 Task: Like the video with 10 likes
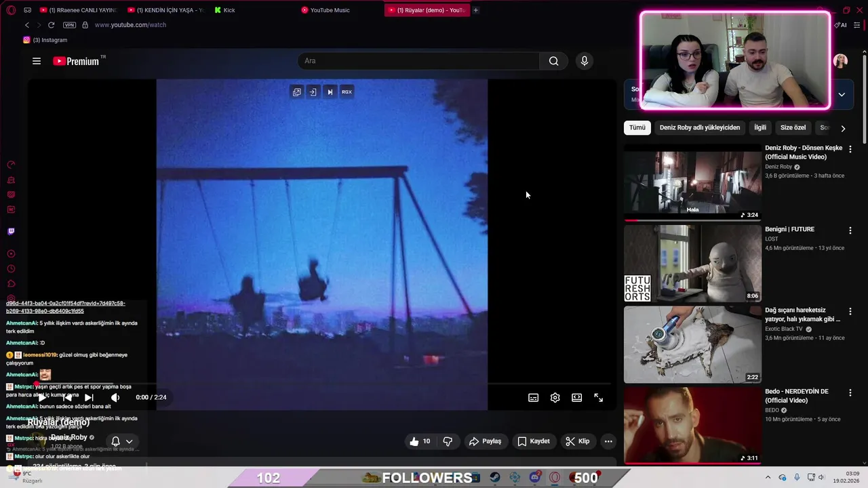[420, 441]
